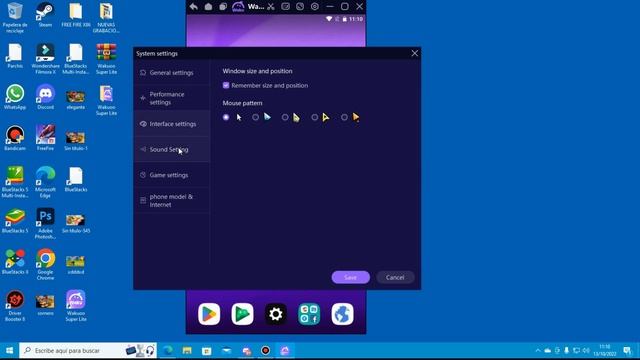640x360 pixels.
Task: Click the Cancel button
Action: 395,277
